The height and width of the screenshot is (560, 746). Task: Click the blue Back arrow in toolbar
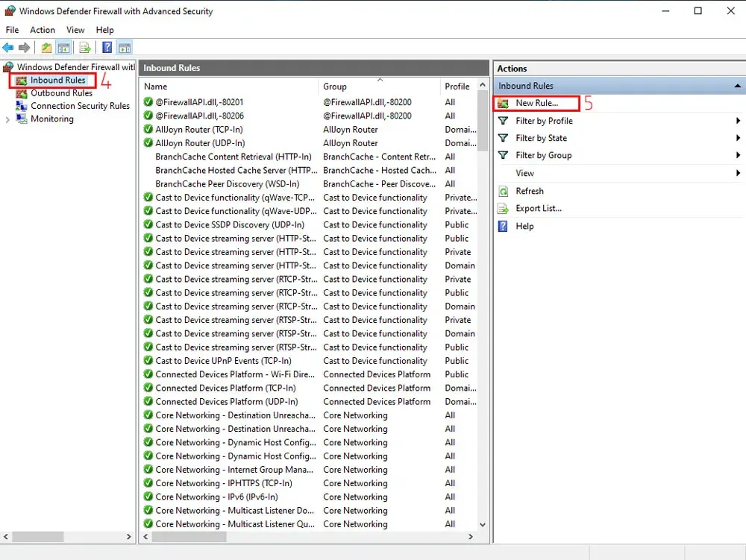coord(8,48)
